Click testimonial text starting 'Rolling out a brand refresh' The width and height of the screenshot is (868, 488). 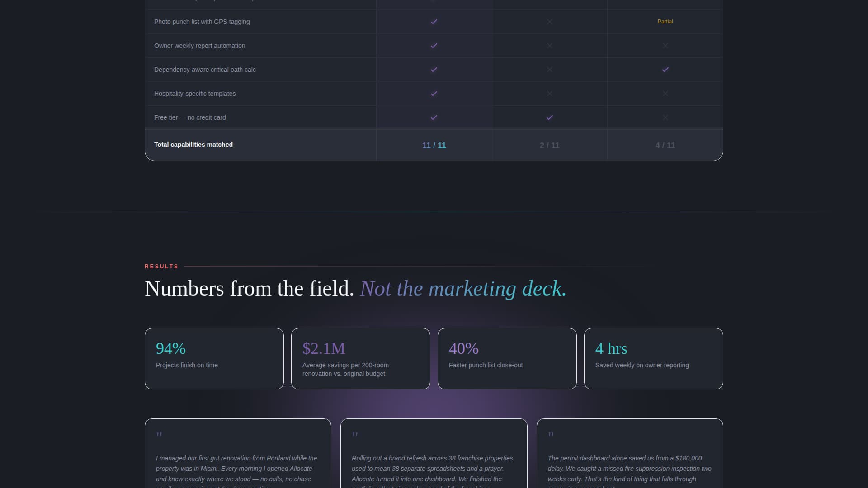(x=433, y=471)
